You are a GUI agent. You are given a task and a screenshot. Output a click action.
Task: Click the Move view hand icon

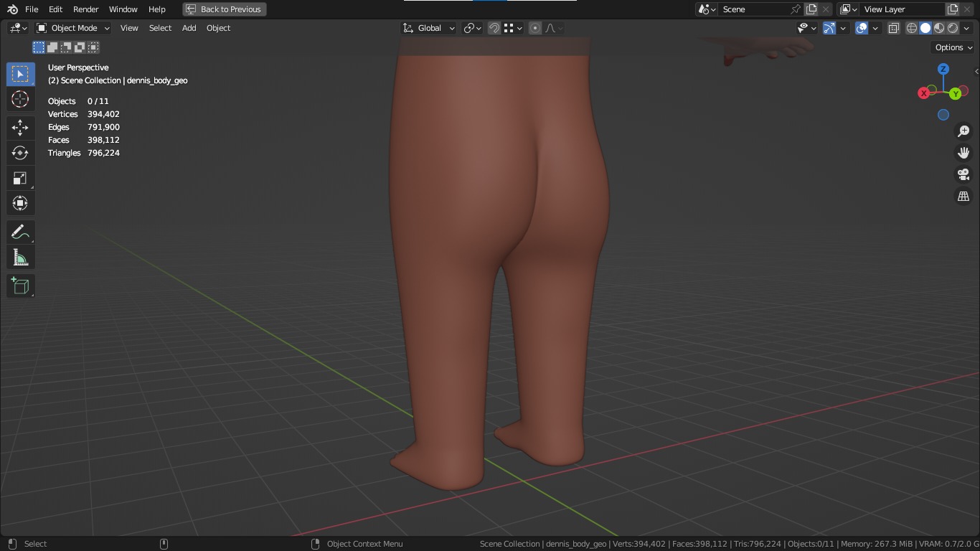pyautogui.click(x=963, y=153)
